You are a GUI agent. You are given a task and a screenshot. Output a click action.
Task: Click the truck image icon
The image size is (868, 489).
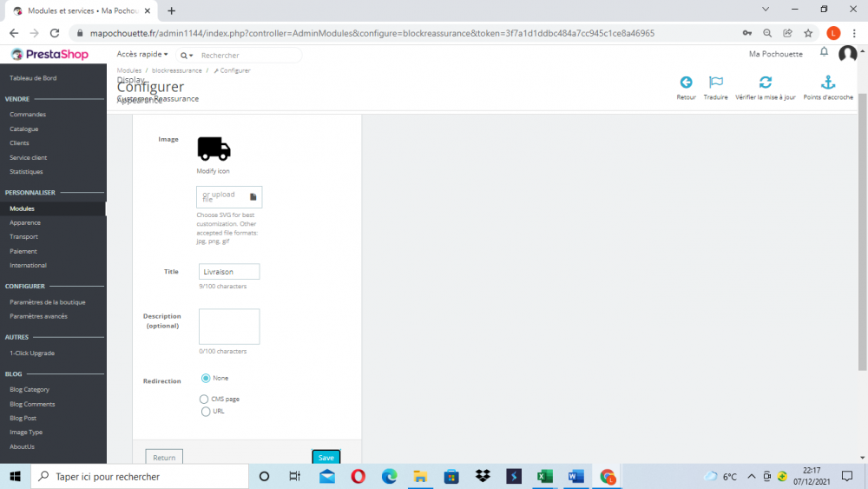214,149
